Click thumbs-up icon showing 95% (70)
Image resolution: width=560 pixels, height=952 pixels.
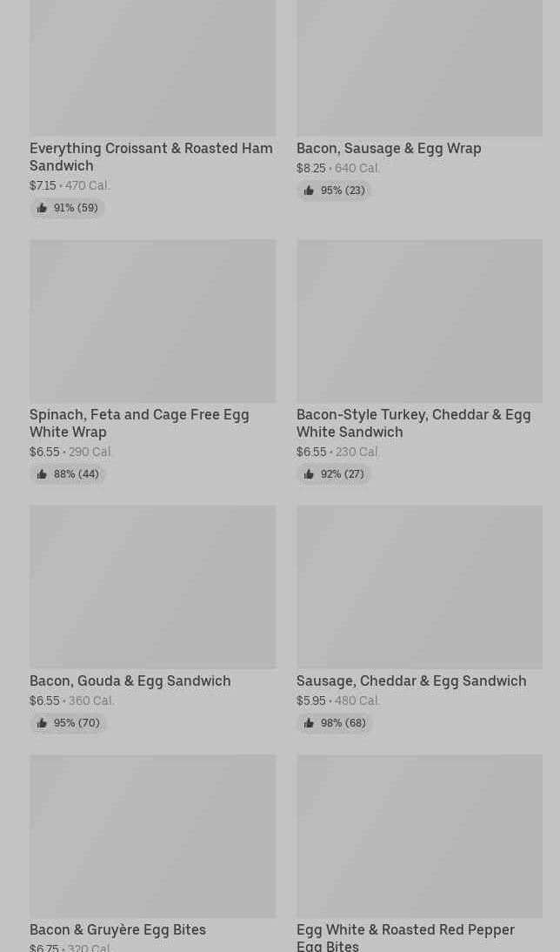[x=41, y=723]
